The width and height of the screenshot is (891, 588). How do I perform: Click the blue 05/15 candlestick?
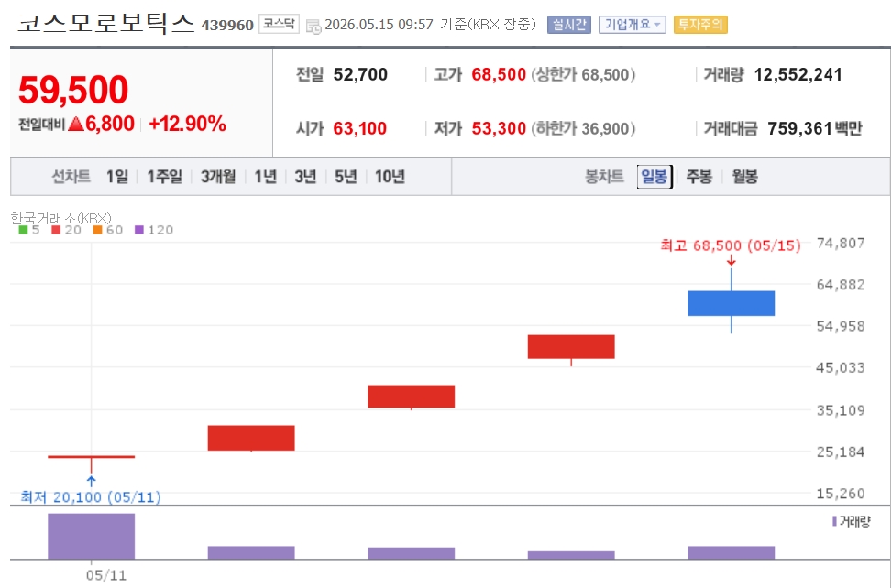(731, 303)
